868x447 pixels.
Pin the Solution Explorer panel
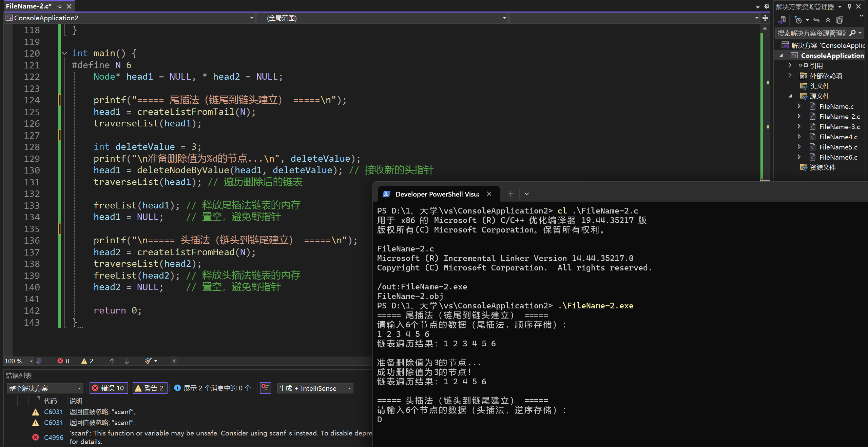coord(849,6)
